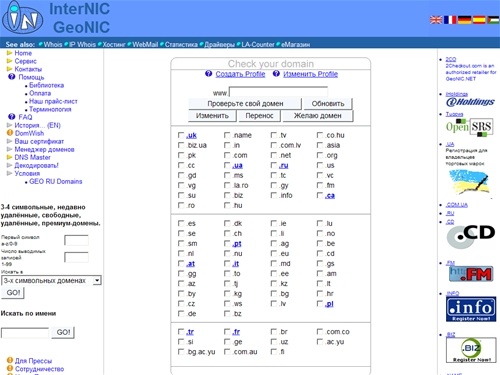The width and height of the screenshot is (500, 375).
Task: Open the OpenSRS logo banner
Action: pyautogui.click(x=470, y=127)
